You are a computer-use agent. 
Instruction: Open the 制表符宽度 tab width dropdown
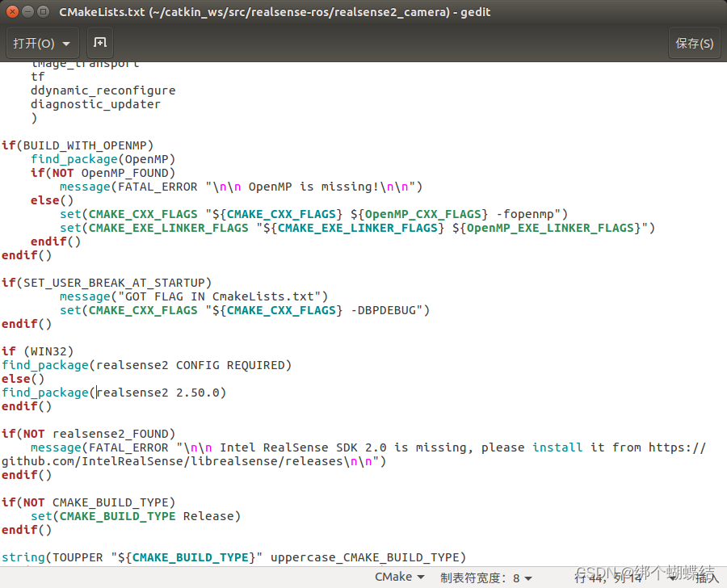(x=486, y=577)
